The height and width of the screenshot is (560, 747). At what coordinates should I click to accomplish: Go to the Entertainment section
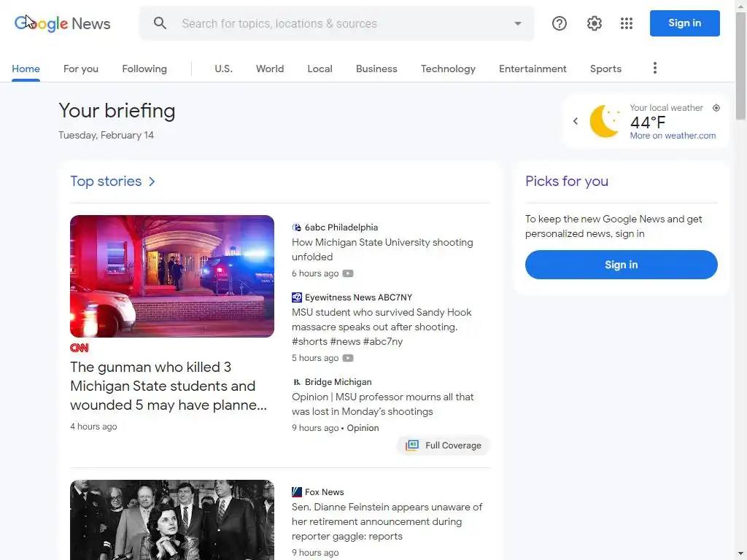533,69
